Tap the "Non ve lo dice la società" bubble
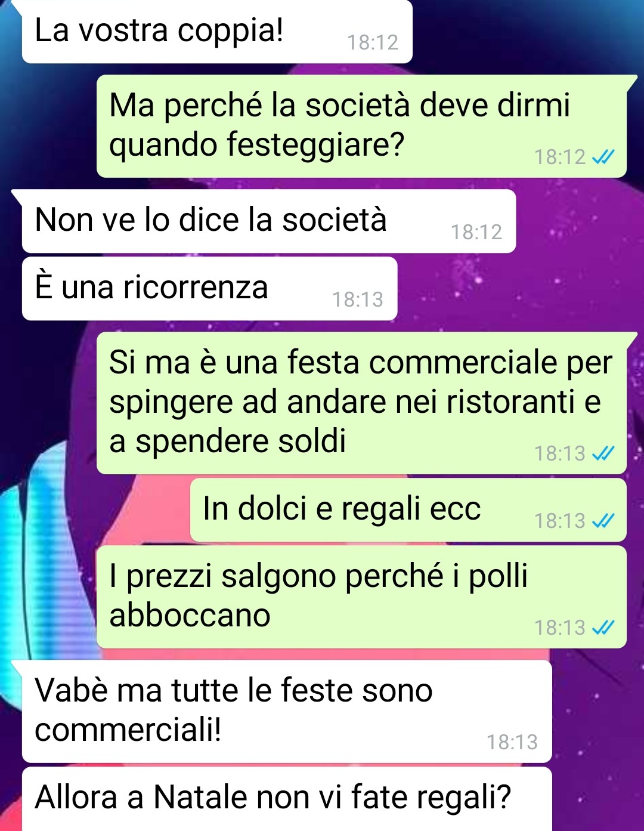 click(x=269, y=221)
